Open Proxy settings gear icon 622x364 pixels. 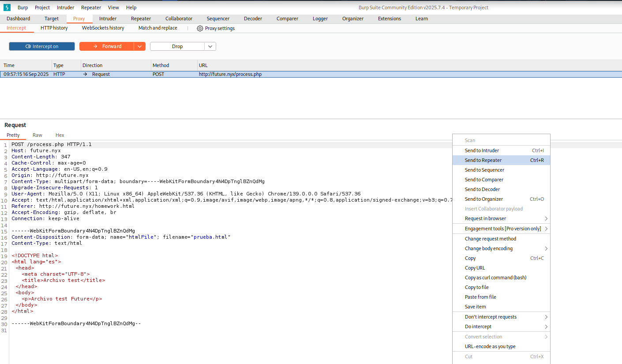(200, 28)
